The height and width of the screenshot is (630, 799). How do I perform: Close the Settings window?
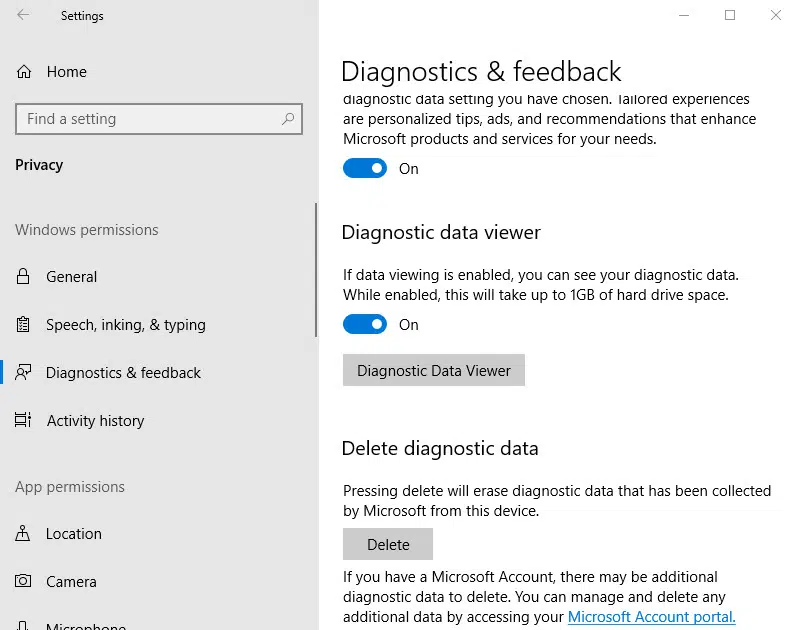point(776,15)
